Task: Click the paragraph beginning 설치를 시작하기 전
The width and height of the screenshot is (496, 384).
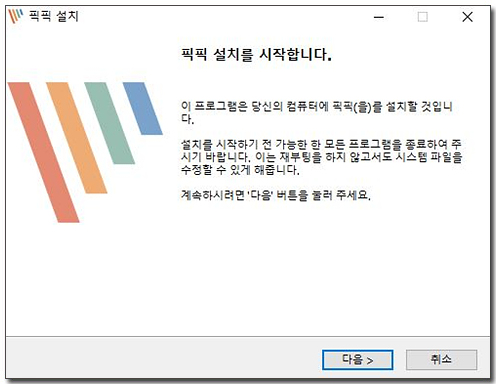Action: coord(321,157)
